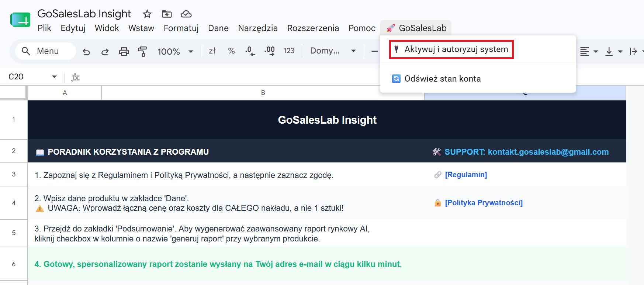Open the Rozszerzenia menu
The height and width of the screenshot is (285, 644).
[313, 28]
